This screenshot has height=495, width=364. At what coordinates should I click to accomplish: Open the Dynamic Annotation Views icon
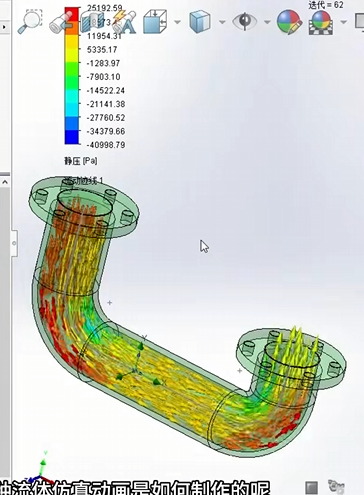point(124,22)
